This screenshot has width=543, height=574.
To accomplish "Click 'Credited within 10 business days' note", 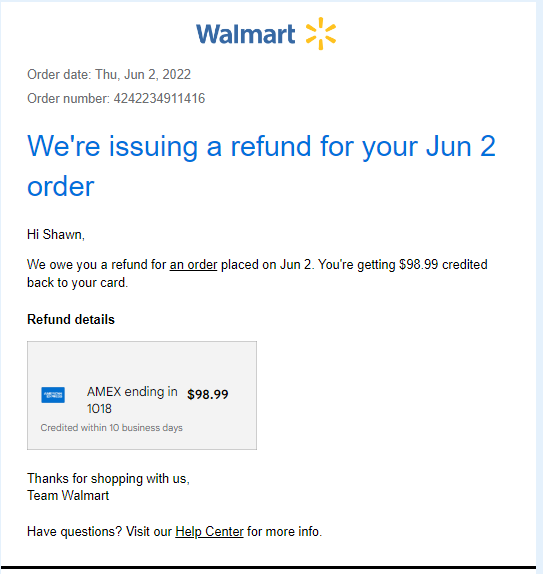I will [x=111, y=428].
